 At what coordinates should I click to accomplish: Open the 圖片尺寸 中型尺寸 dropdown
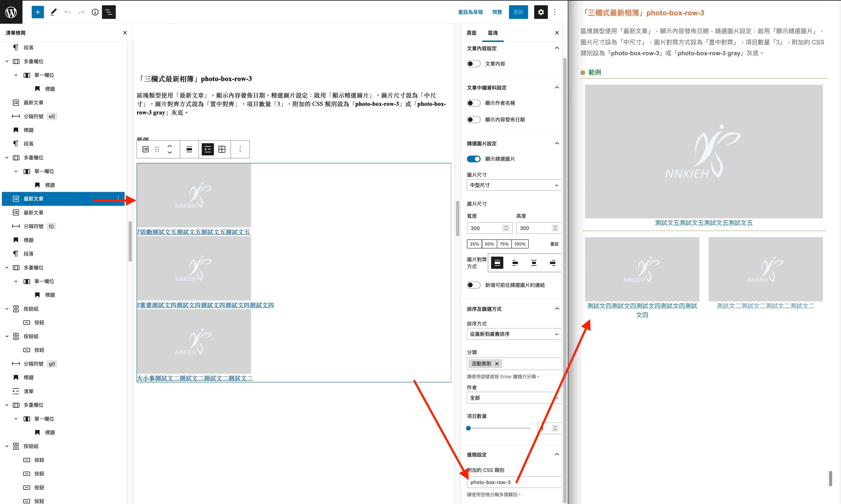coord(514,185)
